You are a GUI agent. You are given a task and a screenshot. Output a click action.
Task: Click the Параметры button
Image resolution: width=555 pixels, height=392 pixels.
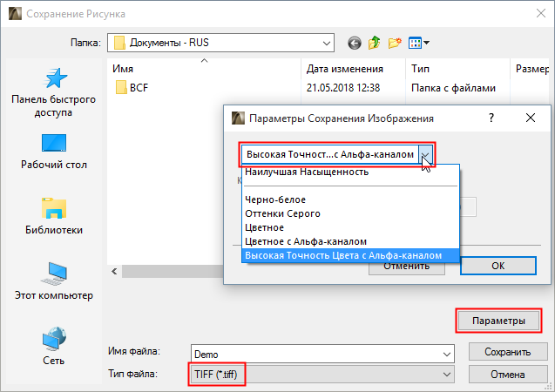(498, 321)
